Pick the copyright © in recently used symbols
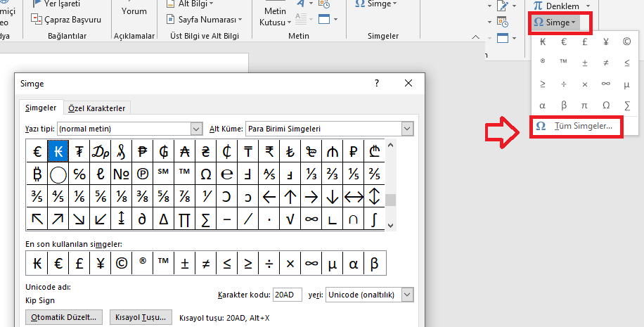Viewport: 644px width, 327px height. (x=121, y=263)
